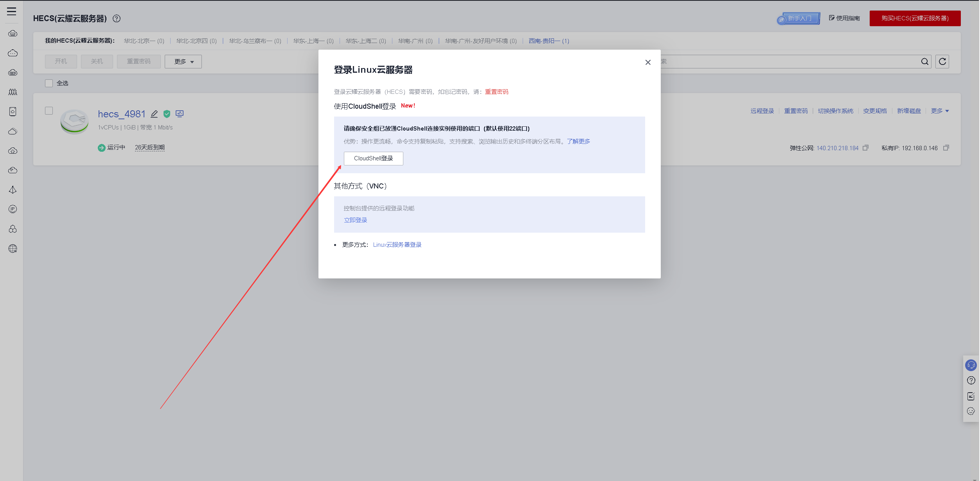Expand the row-level 更多 actions dropdown

[x=940, y=111]
